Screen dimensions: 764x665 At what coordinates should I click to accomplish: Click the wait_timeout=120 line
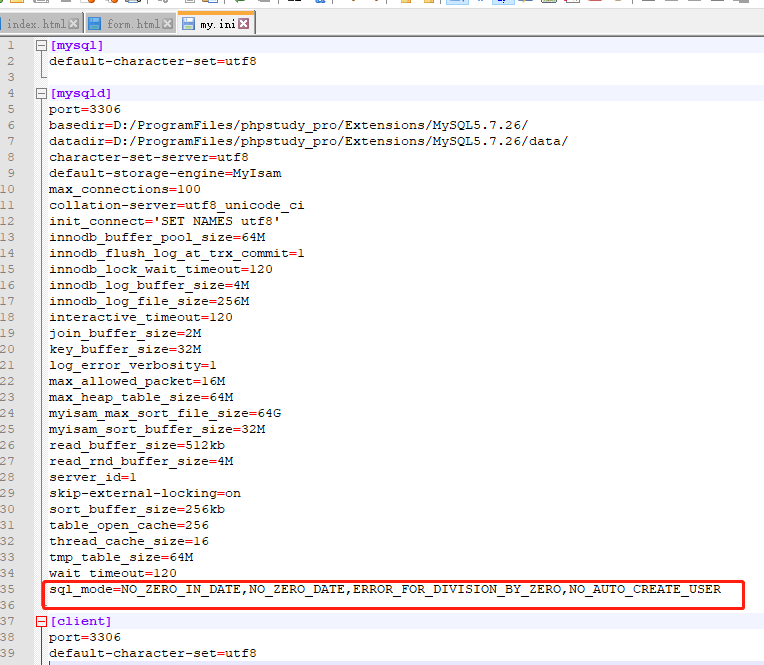113,573
